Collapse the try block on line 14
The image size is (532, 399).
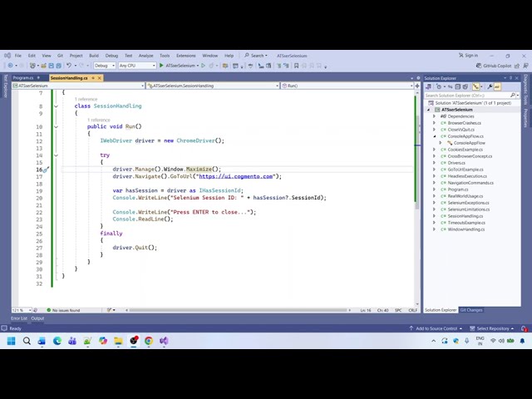point(56,155)
